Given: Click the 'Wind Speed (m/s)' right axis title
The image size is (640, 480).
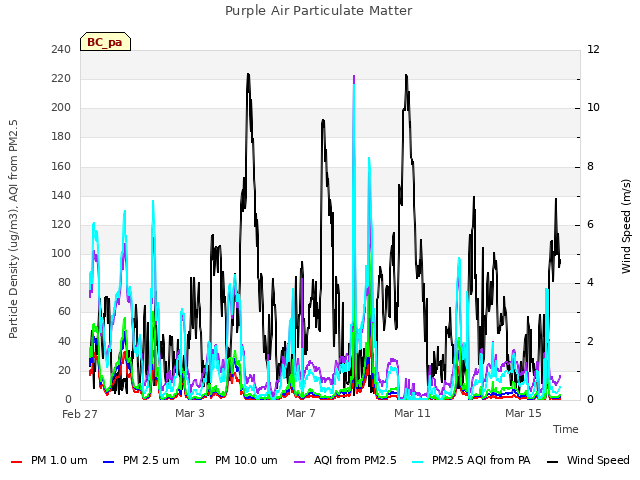Looking at the screenshot, I should [626, 226].
